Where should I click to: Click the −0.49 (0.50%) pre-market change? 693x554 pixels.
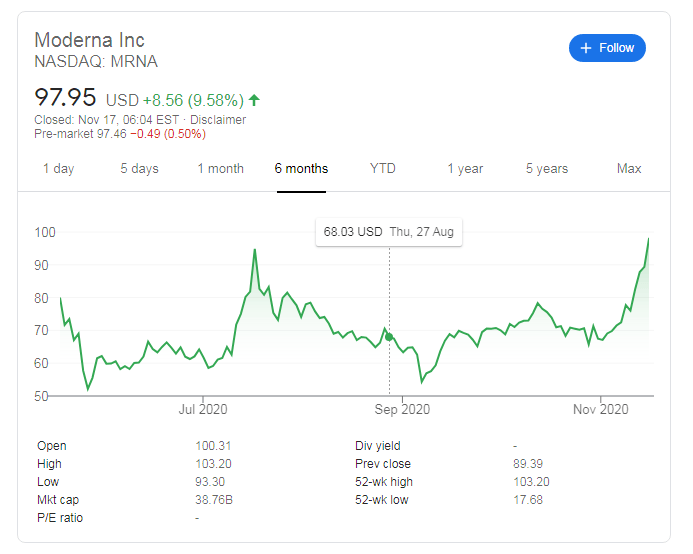coord(168,134)
